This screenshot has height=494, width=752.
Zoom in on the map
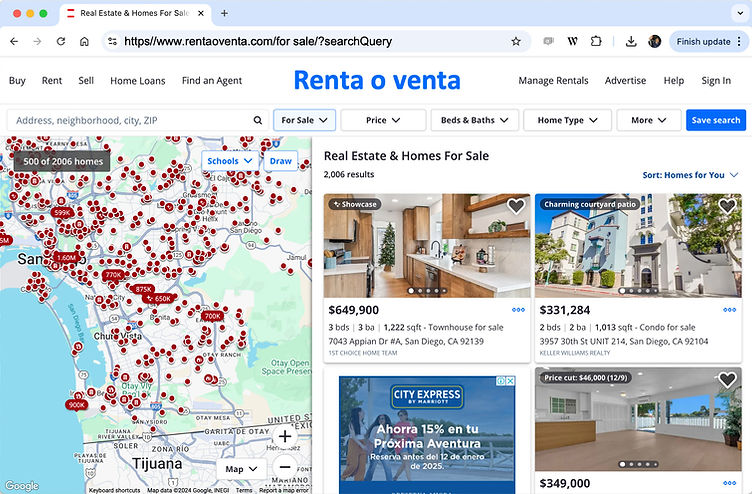285,436
